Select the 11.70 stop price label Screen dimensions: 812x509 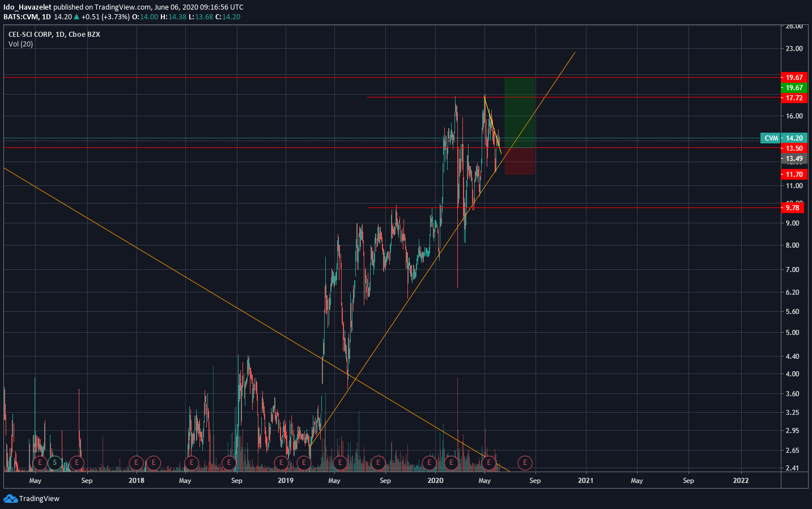point(794,175)
